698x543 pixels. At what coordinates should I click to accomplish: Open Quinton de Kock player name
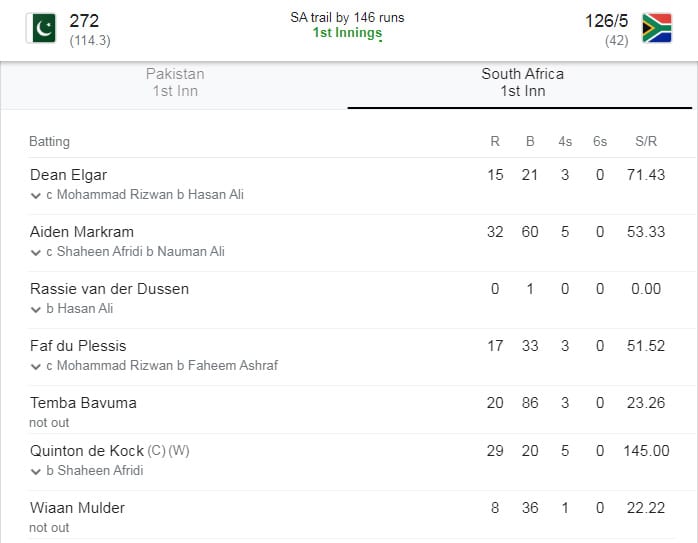point(87,451)
